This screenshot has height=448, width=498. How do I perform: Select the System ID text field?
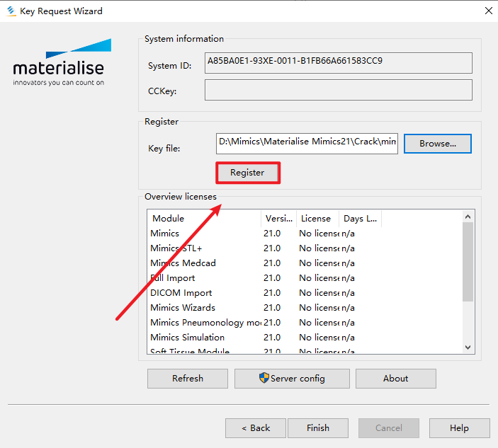[x=338, y=62]
